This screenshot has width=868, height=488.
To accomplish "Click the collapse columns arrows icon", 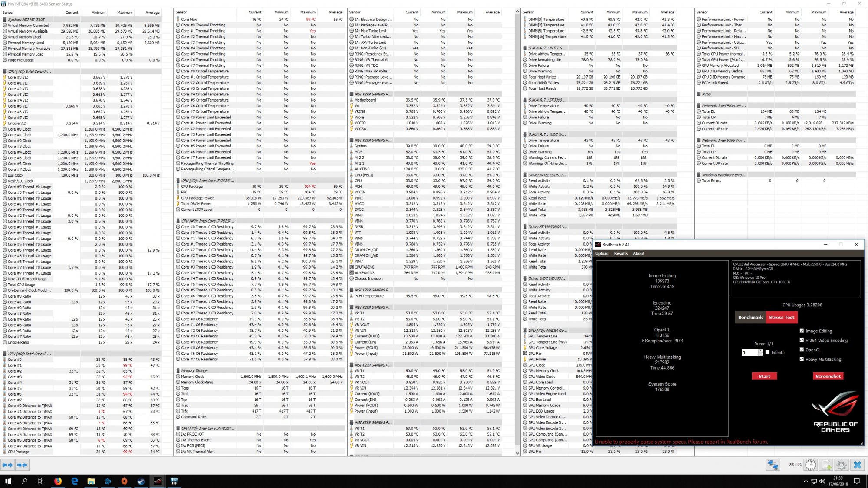I will (22, 465).
